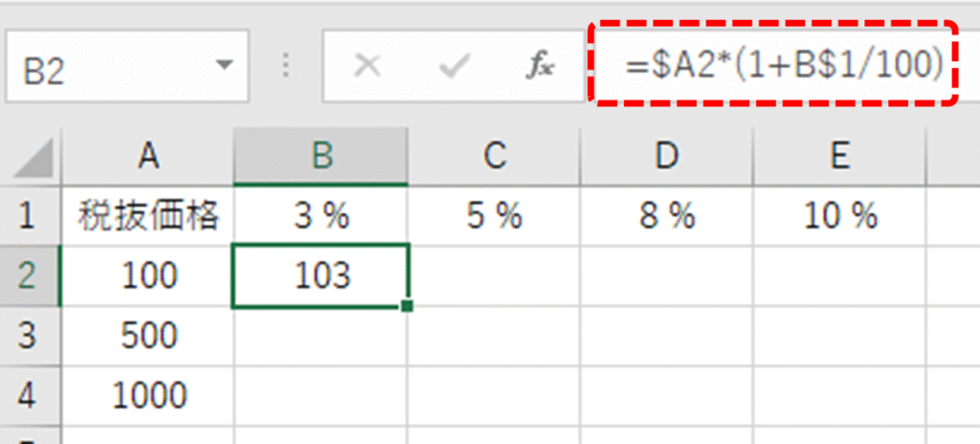Click the Enter checkmark formula icon
The image size is (980, 444).
tap(455, 66)
